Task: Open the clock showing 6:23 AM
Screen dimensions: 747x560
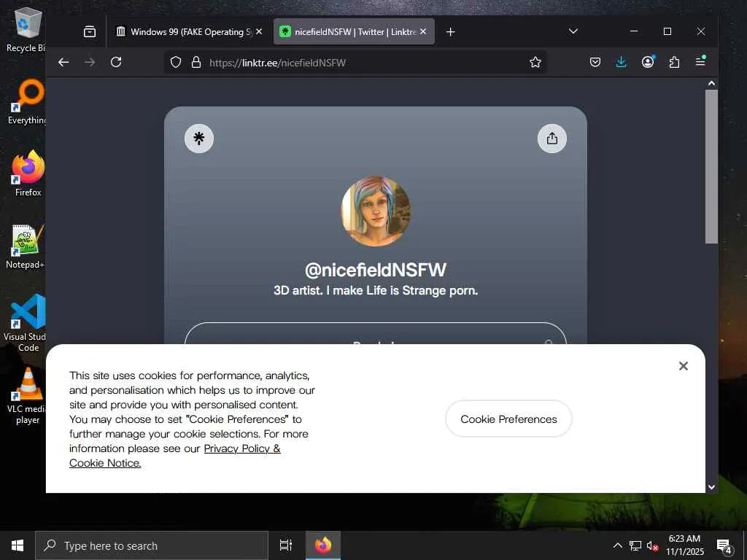Action: (684, 545)
